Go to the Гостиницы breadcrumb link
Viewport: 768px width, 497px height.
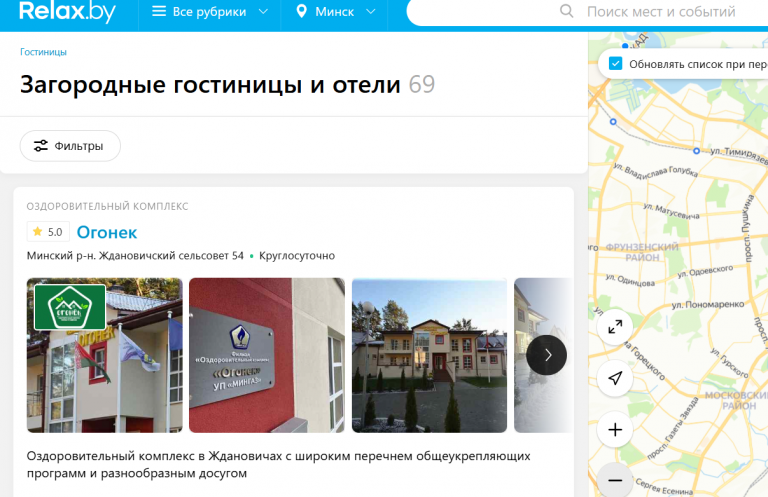click(x=43, y=52)
